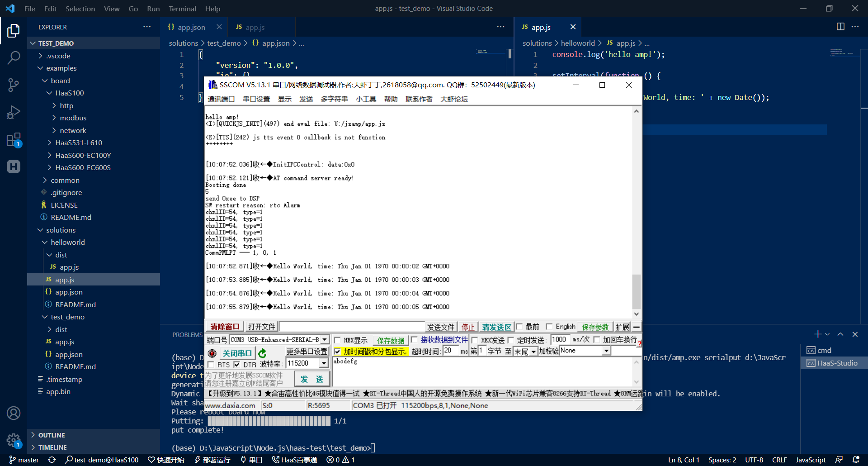This screenshot has width=868, height=466.
Task: Toggle HEX显示 checkbox in SSCOM
Action: pyautogui.click(x=337, y=340)
